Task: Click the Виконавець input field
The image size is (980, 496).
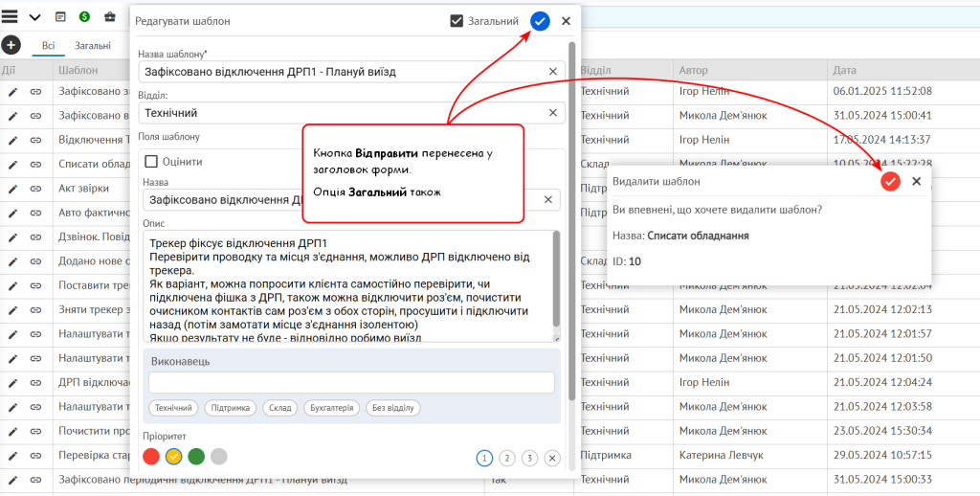Action: pyautogui.click(x=351, y=383)
